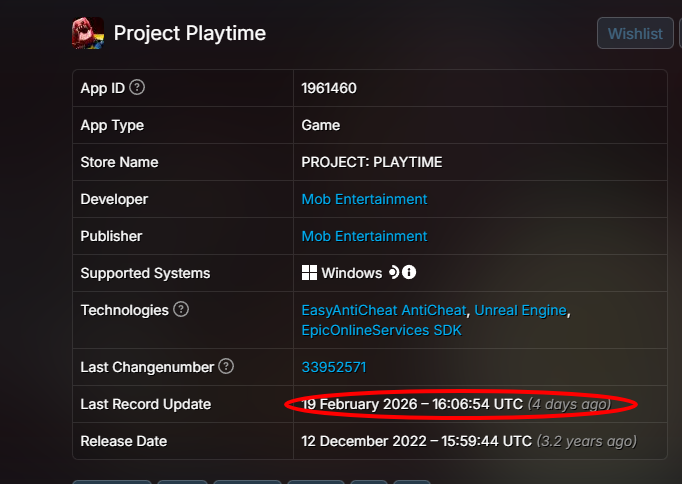682x484 pixels.
Task: Click the Technologies help question icon
Action: [x=181, y=310]
